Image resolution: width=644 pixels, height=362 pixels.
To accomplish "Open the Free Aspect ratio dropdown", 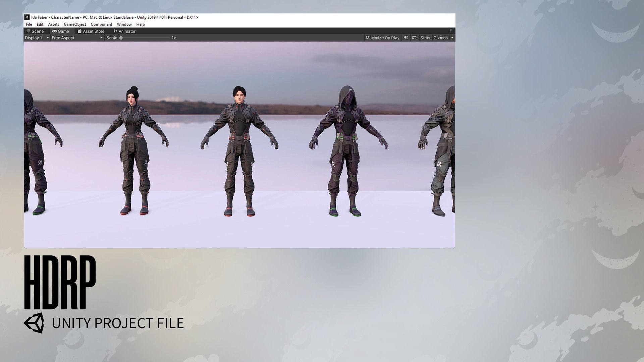I will click(77, 38).
